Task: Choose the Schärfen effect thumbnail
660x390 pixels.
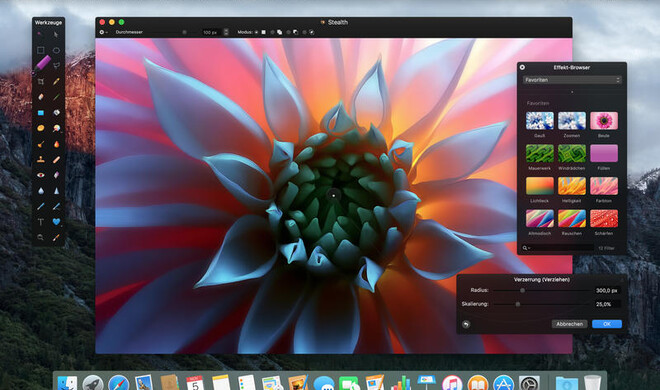Action: coord(604,218)
